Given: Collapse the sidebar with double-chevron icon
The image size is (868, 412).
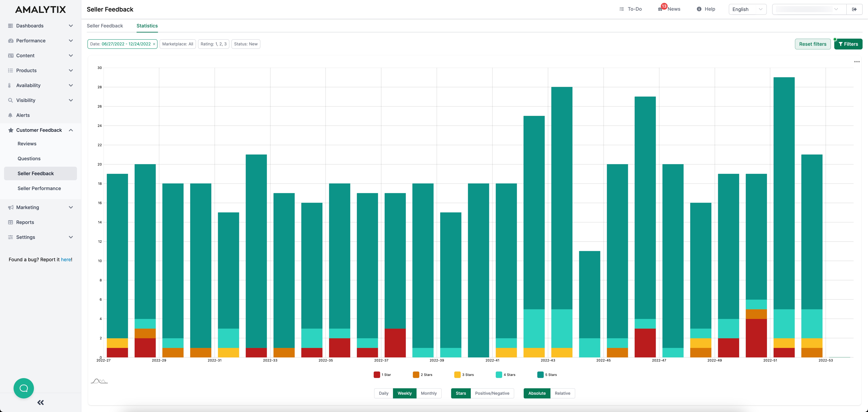Looking at the screenshot, I should [x=41, y=403].
